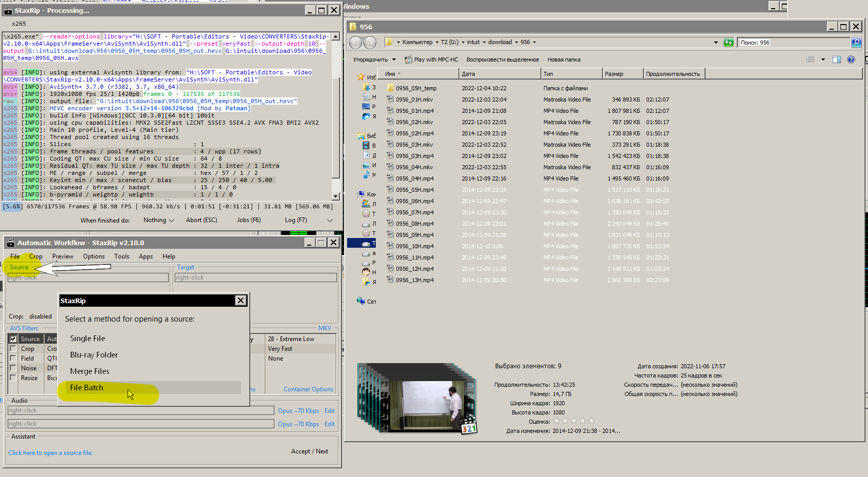
Task: Click the Abort (ESC) button
Action: pyautogui.click(x=201, y=220)
